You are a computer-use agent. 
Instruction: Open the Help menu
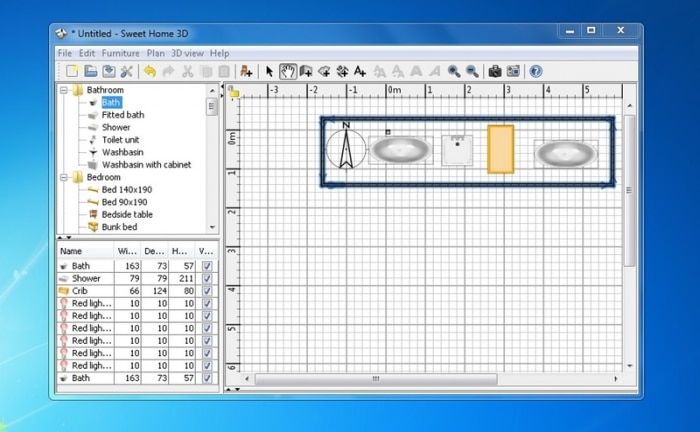tap(219, 53)
